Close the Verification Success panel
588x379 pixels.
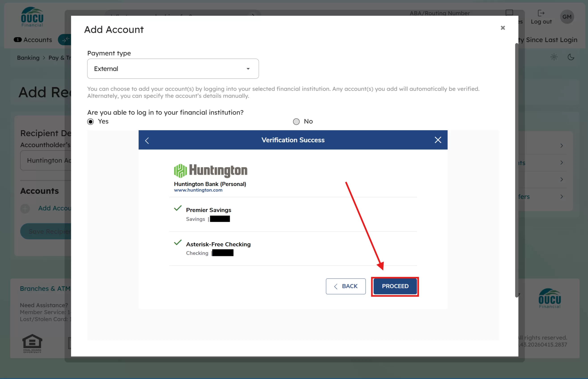(438, 140)
